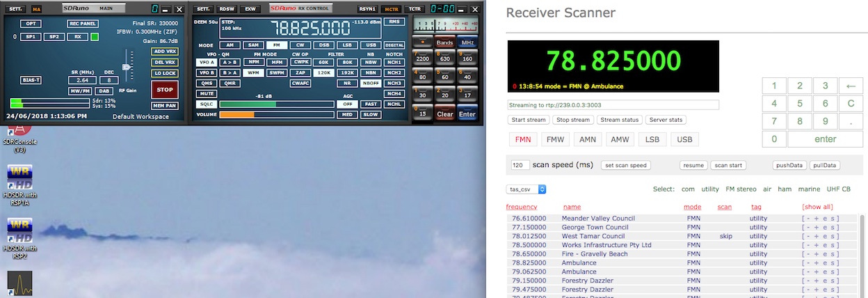The height and width of the screenshot is (298, 868).
Task: Open the MCTR panel button
Action: 392,9
